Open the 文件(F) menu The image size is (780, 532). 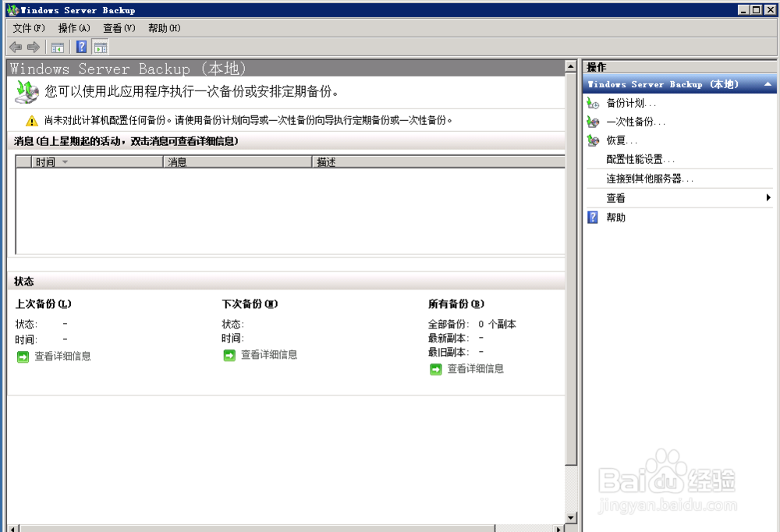pos(28,28)
